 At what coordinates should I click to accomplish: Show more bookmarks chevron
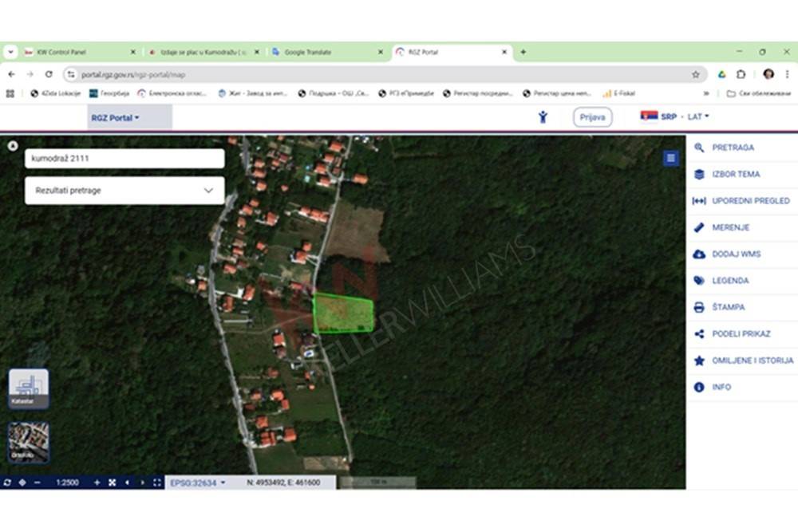(706, 93)
